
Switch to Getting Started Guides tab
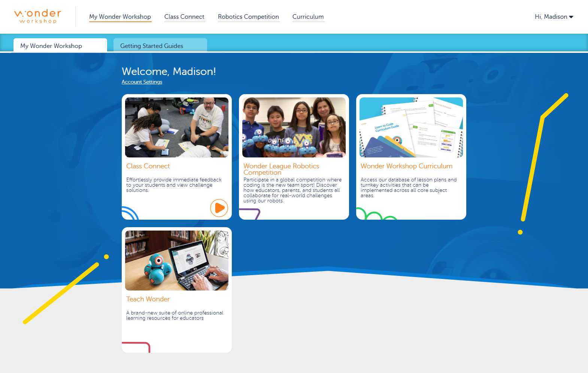click(160, 45)
